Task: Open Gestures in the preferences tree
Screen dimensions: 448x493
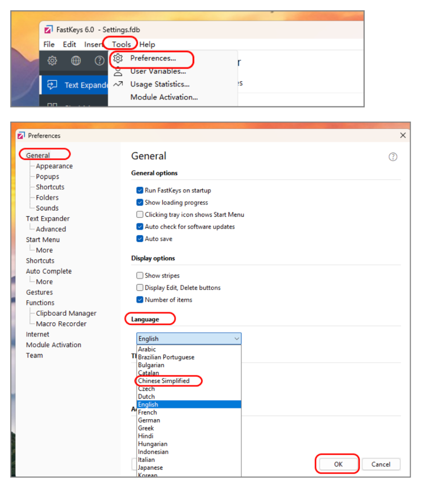Action: [x=39, y=292]
